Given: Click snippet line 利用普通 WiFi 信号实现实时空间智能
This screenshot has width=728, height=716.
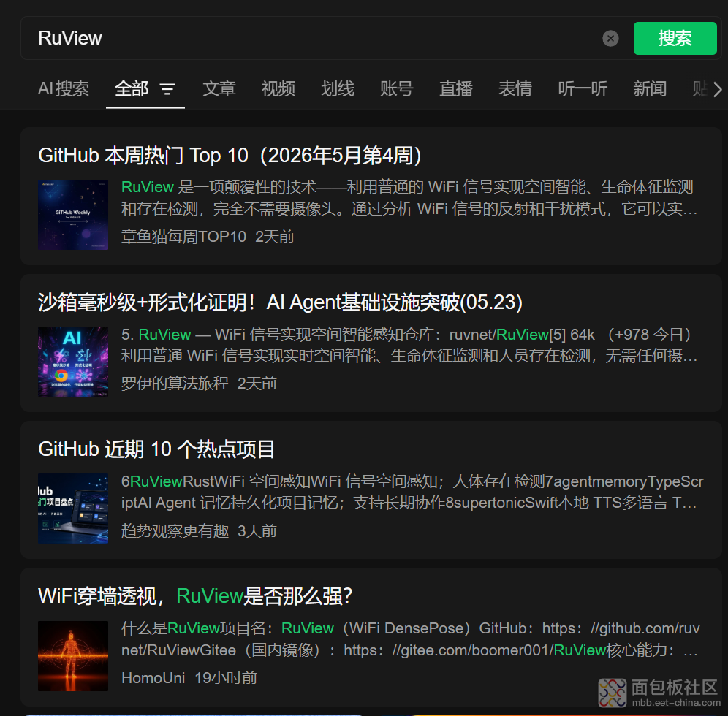Looking at the screenshot, I should point(409,356).
